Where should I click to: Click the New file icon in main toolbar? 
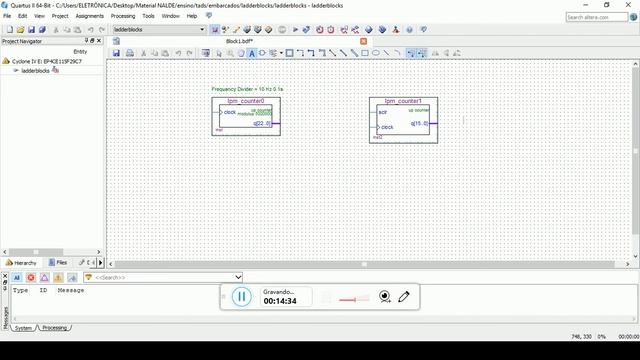point(10,30)
